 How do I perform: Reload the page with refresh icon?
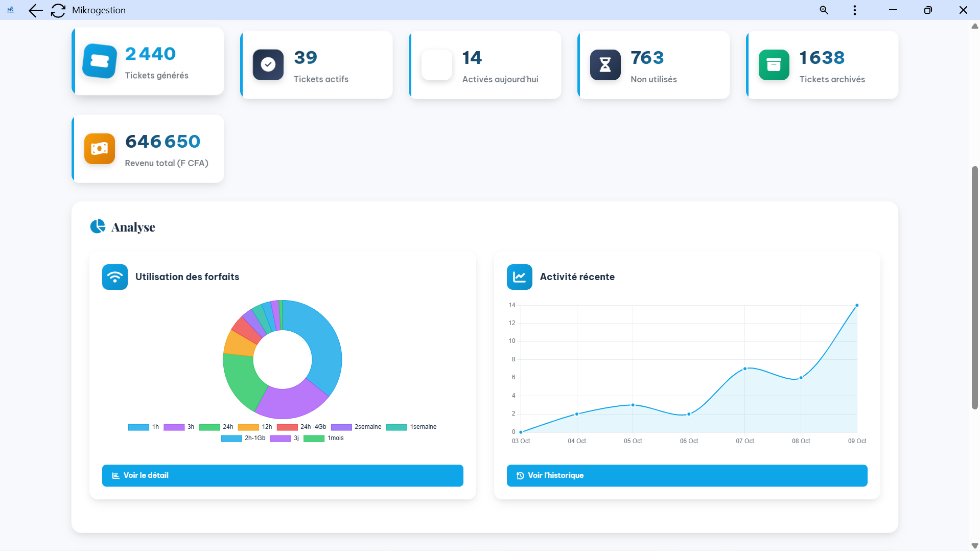58,10
